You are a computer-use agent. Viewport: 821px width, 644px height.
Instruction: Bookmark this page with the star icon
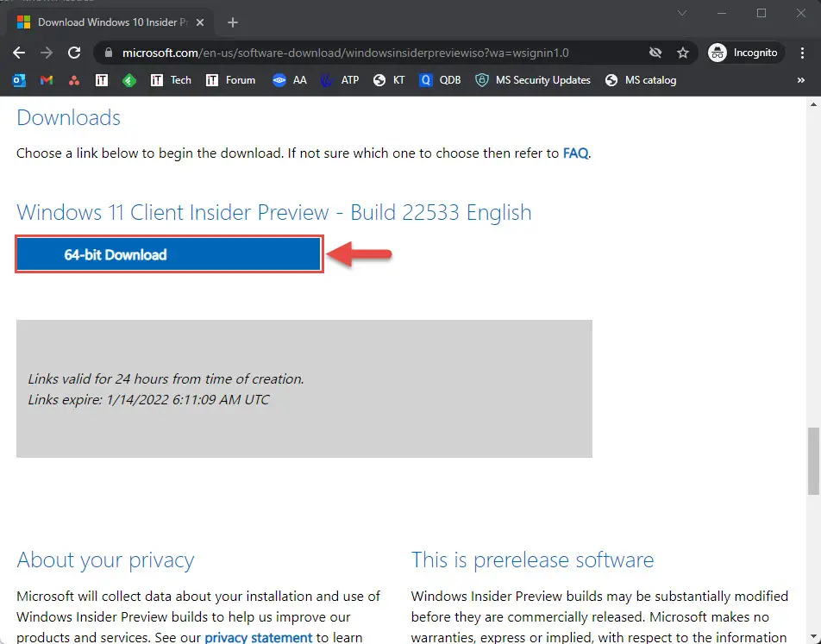pos(683,53)
